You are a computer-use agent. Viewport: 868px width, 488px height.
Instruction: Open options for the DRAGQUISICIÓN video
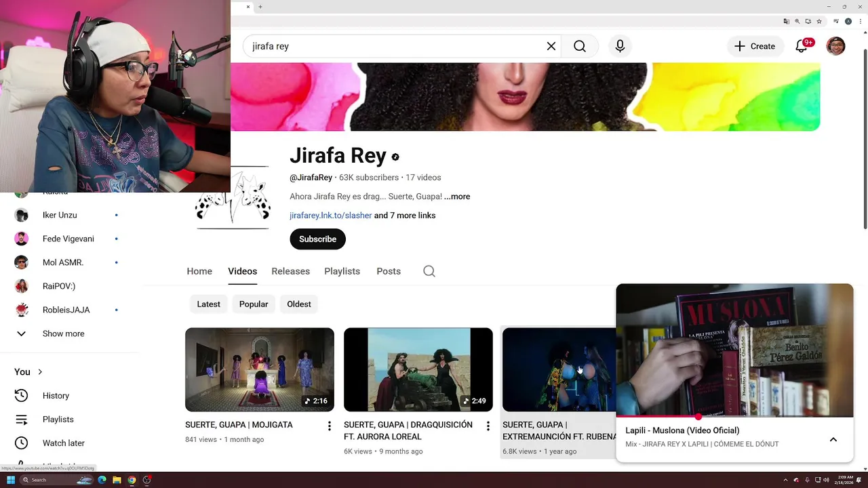click(488, 426)
